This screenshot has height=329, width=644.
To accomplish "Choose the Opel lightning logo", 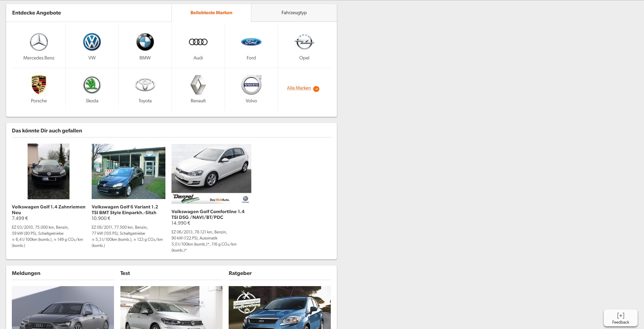I will 304,42.
